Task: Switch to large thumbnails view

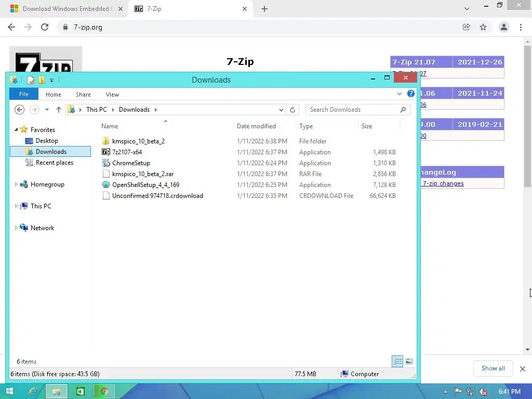Action: 409,362
